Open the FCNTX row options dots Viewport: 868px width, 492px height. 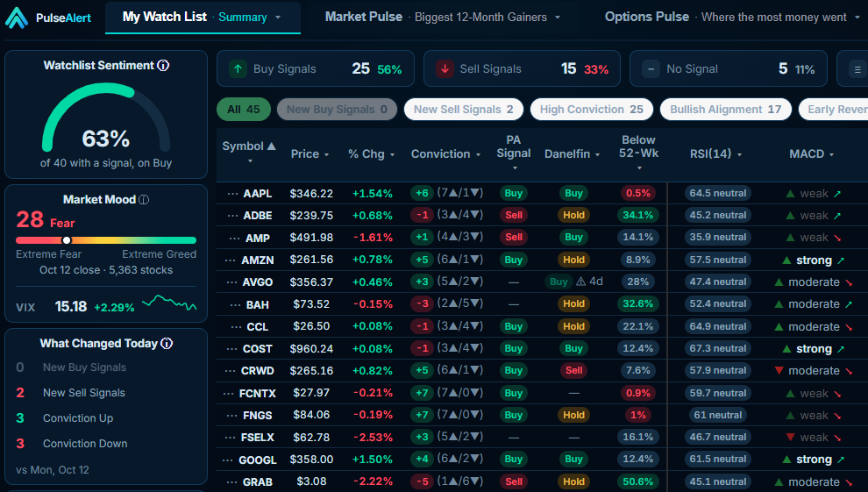[228, 394]
